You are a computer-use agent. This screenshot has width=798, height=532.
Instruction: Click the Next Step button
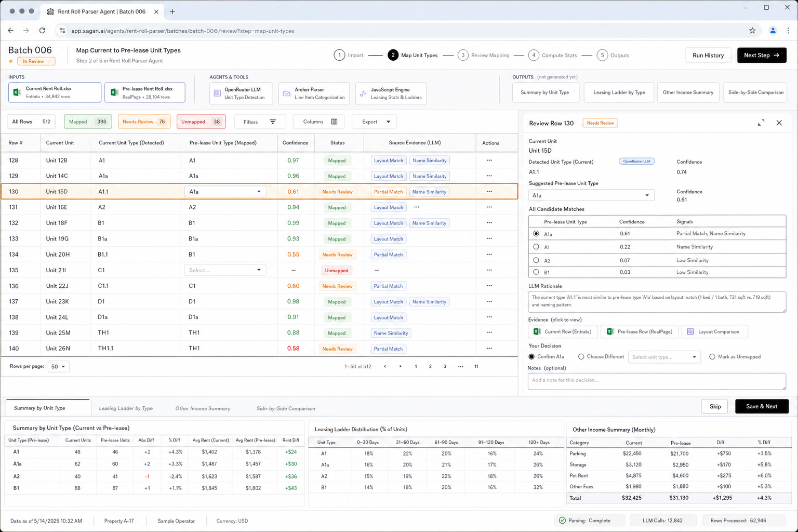[x=762, y=55]
